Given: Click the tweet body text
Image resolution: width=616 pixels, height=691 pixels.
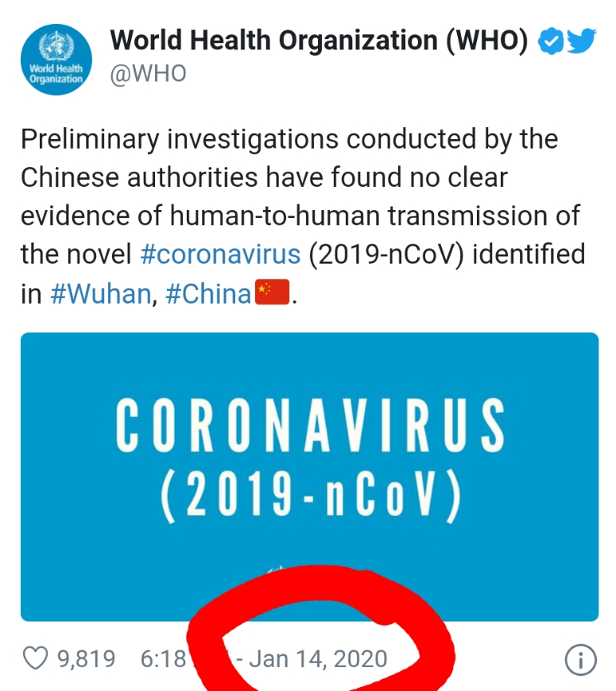Looking at the screenshot, I should pyautogui.click(x=303, y=216).
